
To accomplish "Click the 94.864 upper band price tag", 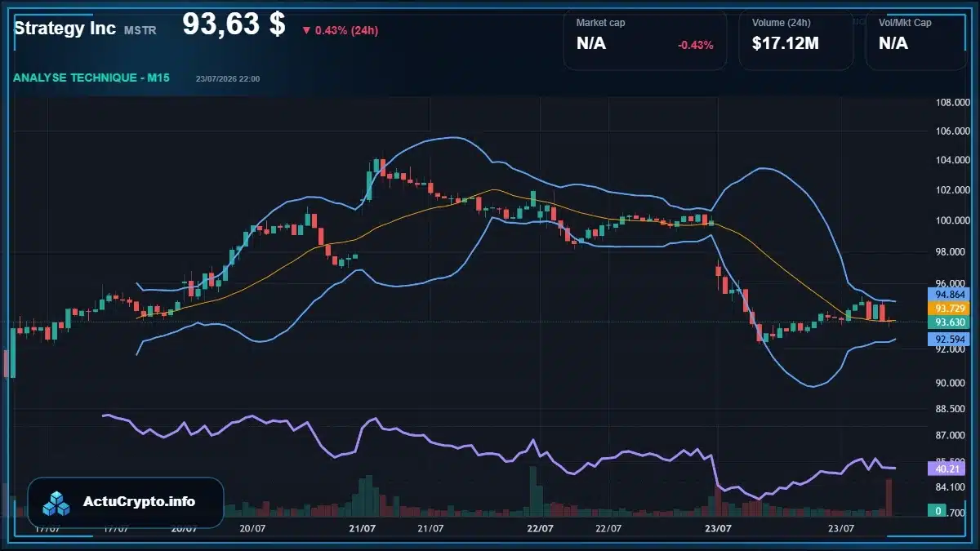I will tap(951, 295).
